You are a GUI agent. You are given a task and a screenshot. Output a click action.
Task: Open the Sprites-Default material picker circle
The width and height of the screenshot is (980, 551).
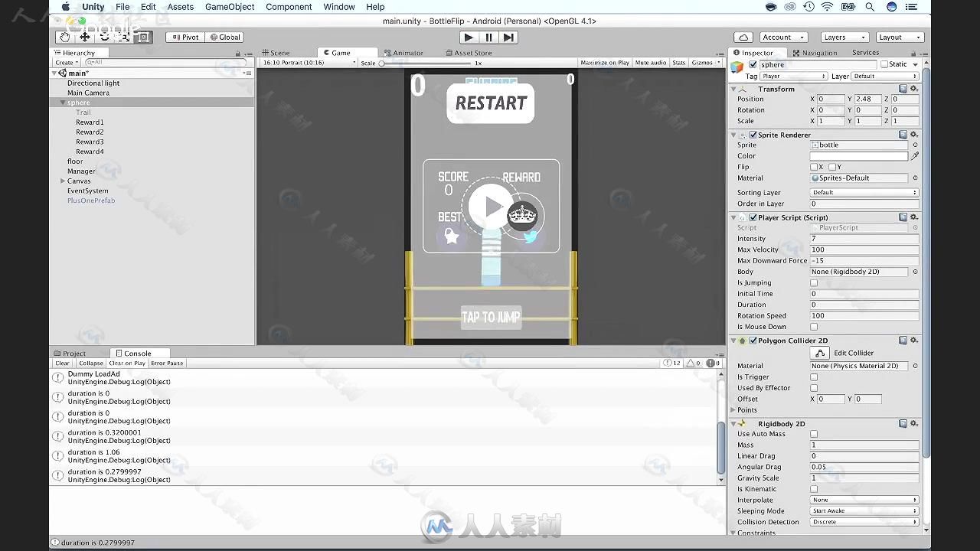(915, 178)
